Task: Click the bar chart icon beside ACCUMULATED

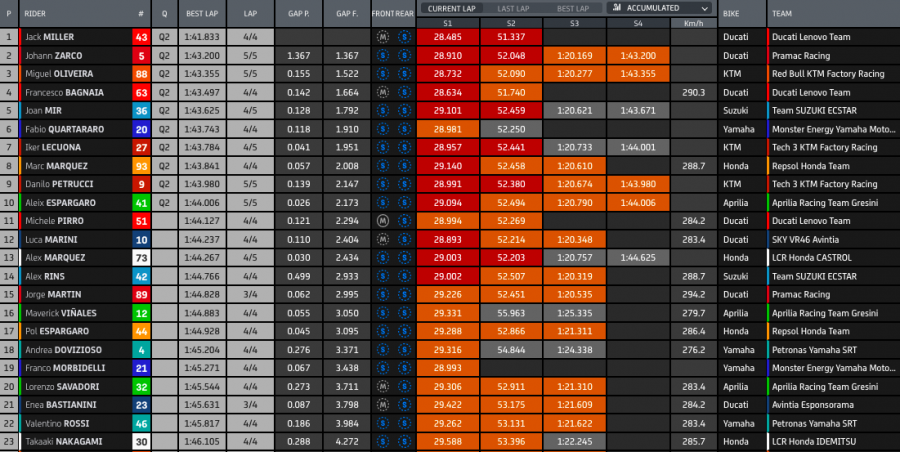Action: point(615,8)
